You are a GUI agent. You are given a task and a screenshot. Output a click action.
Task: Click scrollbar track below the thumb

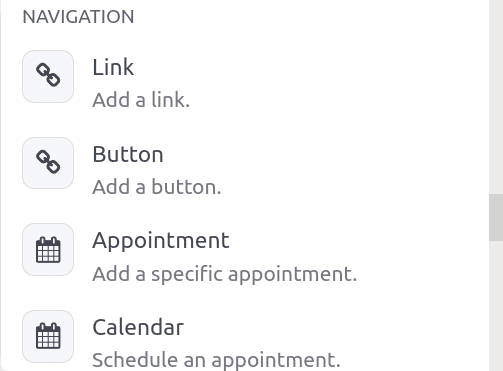pyautogui.click(x=496, y=305)
